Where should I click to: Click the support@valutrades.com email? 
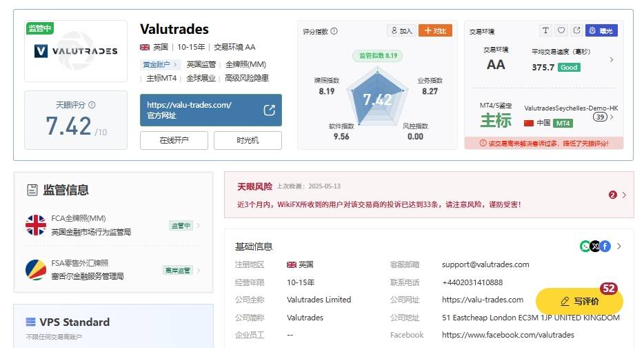(x=485, y=264)
